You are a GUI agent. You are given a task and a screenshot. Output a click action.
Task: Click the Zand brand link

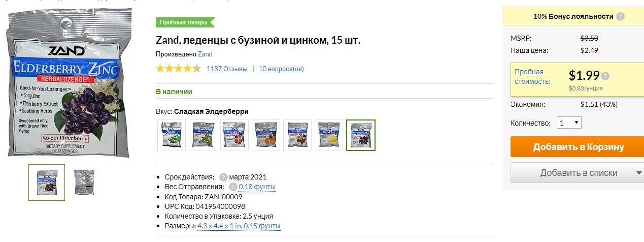(205, 54)
